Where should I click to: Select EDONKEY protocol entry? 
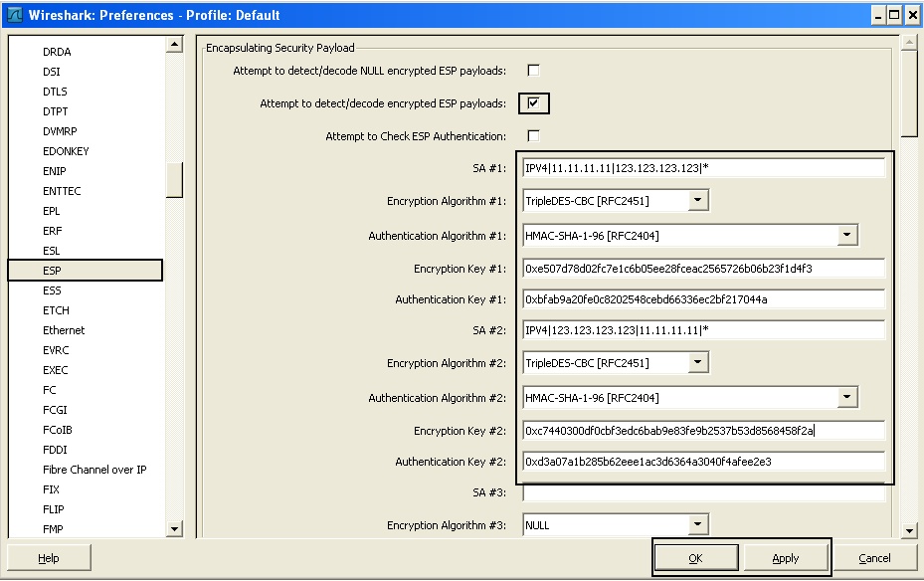pos(66,151)
